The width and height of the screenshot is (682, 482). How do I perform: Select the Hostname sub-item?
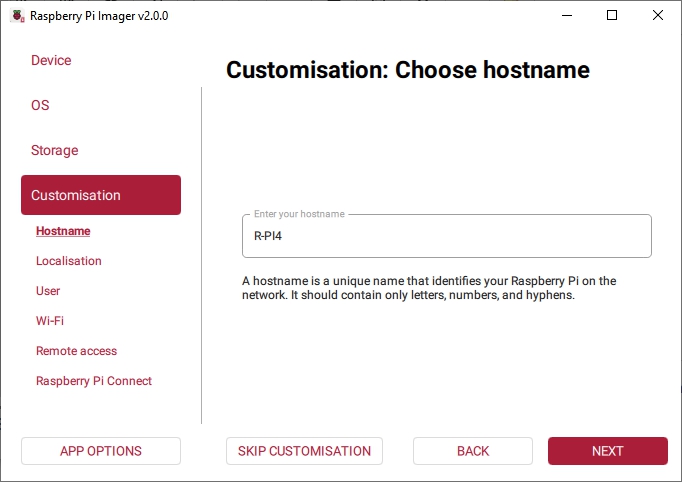tap(63, 231)
